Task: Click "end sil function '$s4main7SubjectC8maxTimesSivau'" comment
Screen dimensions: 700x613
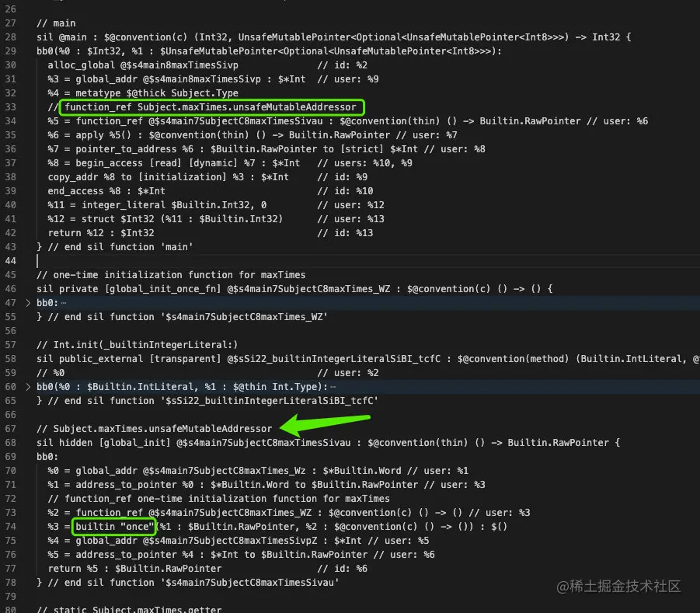Action: (202, 583)
